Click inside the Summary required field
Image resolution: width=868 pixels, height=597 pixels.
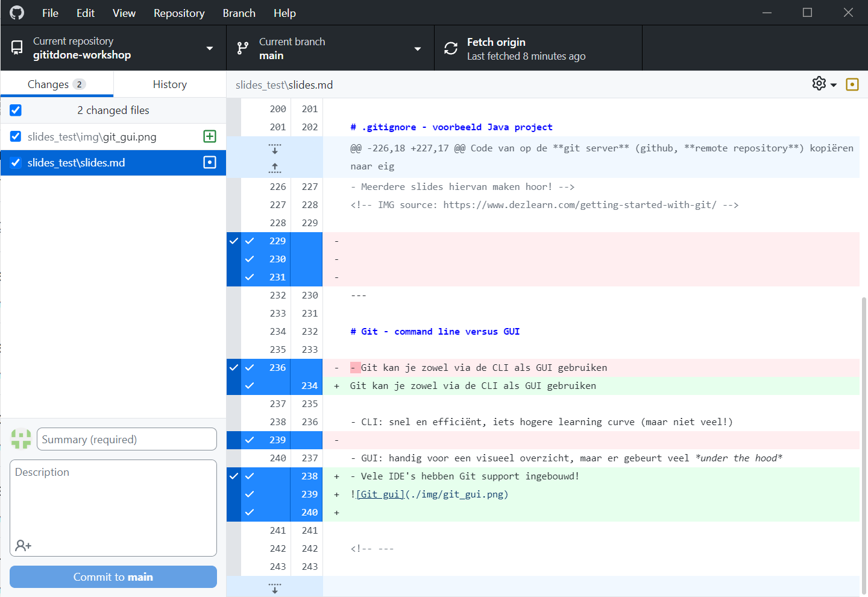click(x=127, y=439)
